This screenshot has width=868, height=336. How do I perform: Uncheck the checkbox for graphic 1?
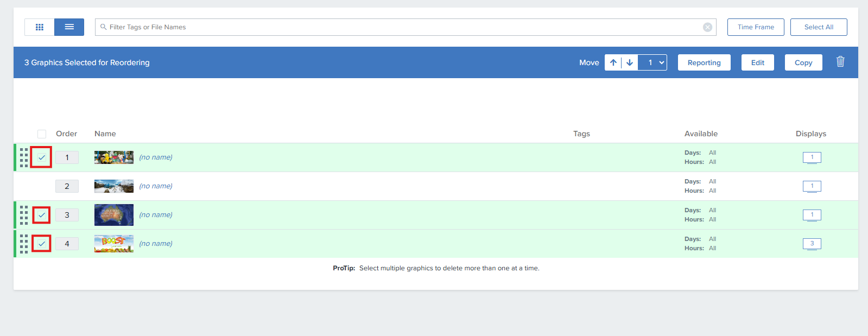coord(42,157)
